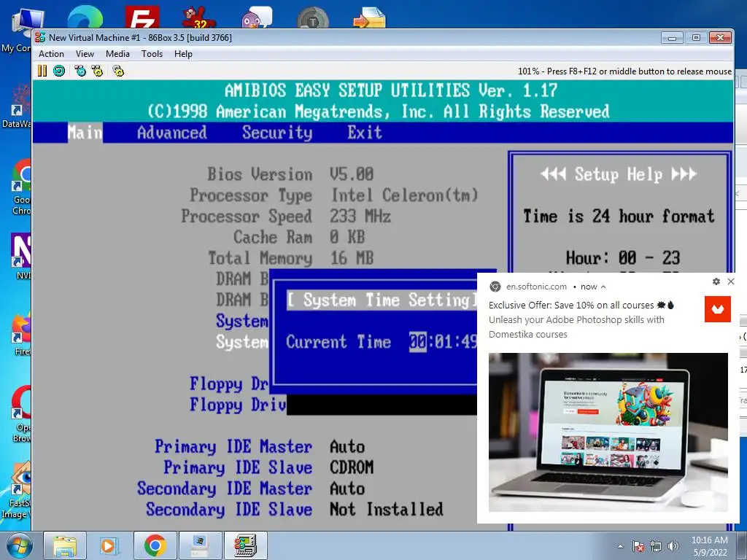Image resolution: width=747 pixels, height=560 pixels.
Task: Send Ctrl+Alt+Del via toolbar icon
Action: pyautogui.click(x=80, y=71)
